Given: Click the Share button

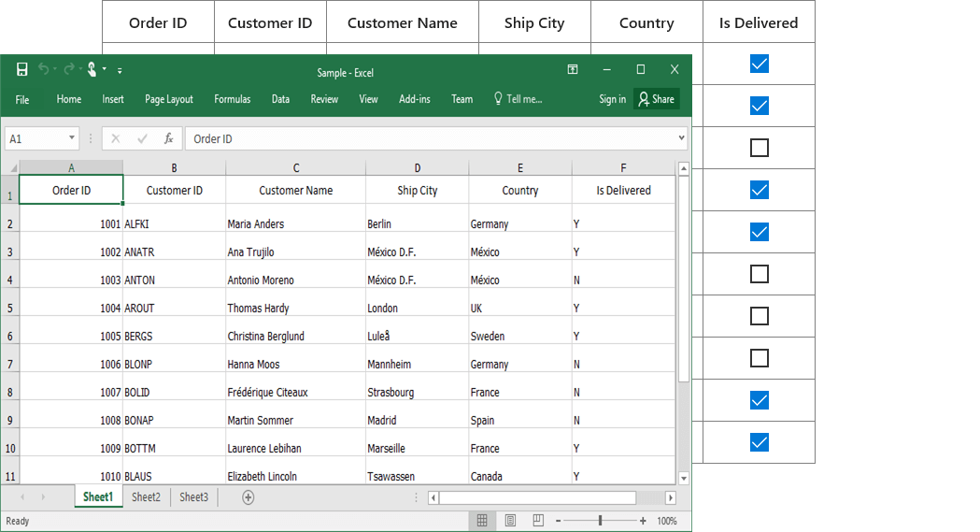Looking at the screenshot, I should pyautogui.click(x=657, y=99).
